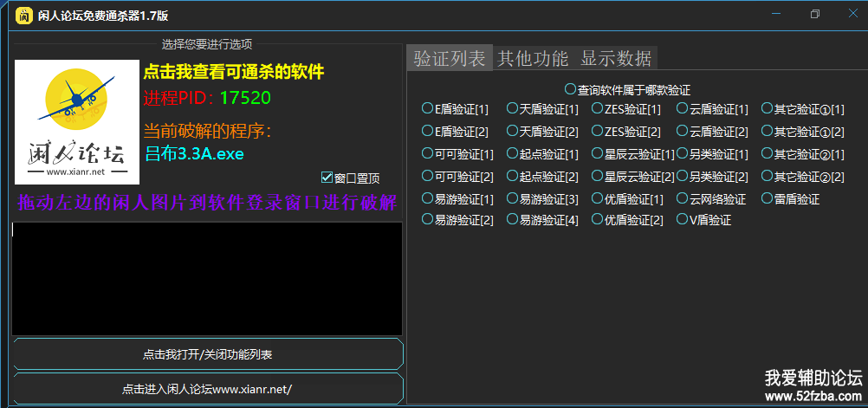The height and width of the screenshot is (408, 868).
Task: Click the 当前破解的程序 label
Action: [208, 131]
